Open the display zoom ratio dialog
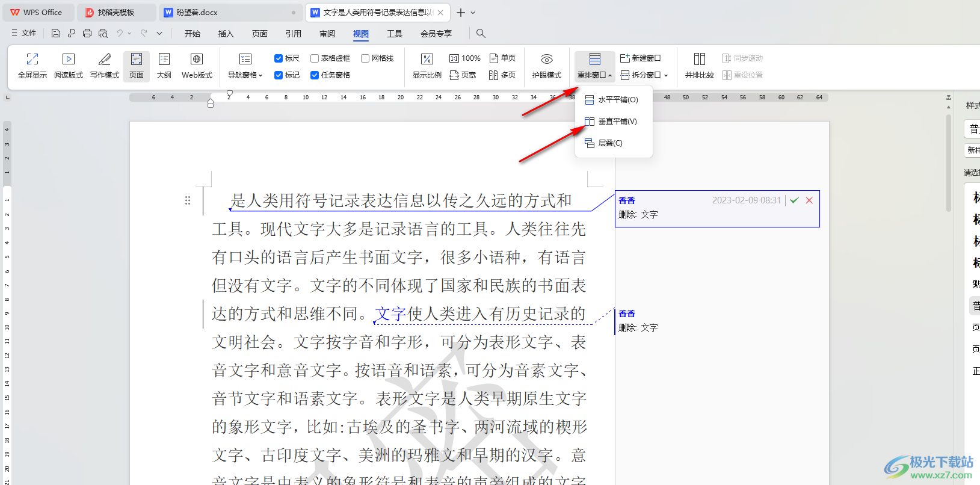This screenshot has width=980, height=485. (x=427, y=66)
